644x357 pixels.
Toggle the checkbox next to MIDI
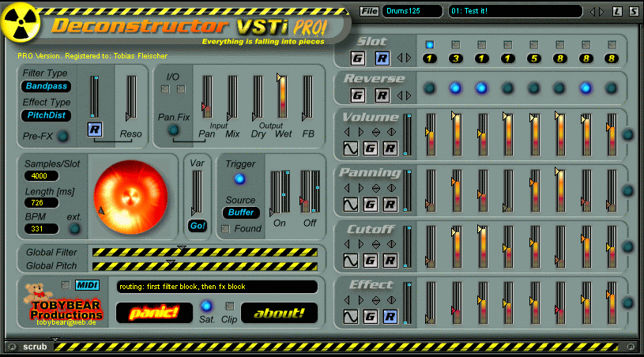point(66,284)
